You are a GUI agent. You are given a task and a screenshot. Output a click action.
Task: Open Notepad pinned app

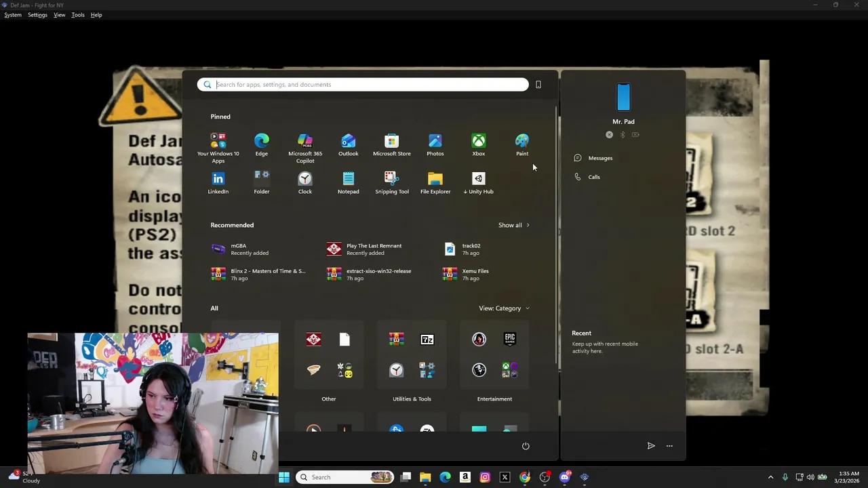[x=349, y=184]
